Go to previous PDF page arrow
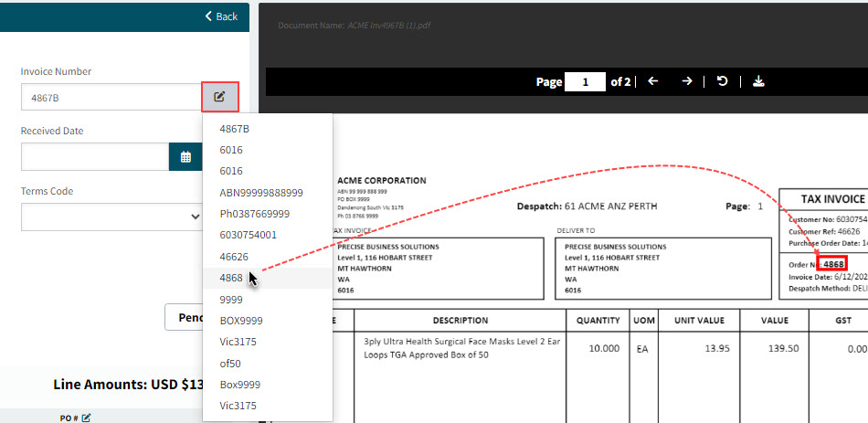 pyautogui.click(x=652, y=81)
